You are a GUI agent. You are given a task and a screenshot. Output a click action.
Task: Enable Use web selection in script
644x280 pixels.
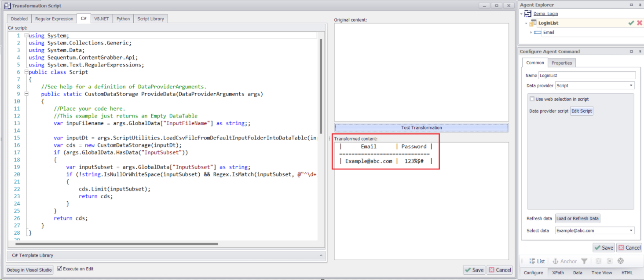532,99
